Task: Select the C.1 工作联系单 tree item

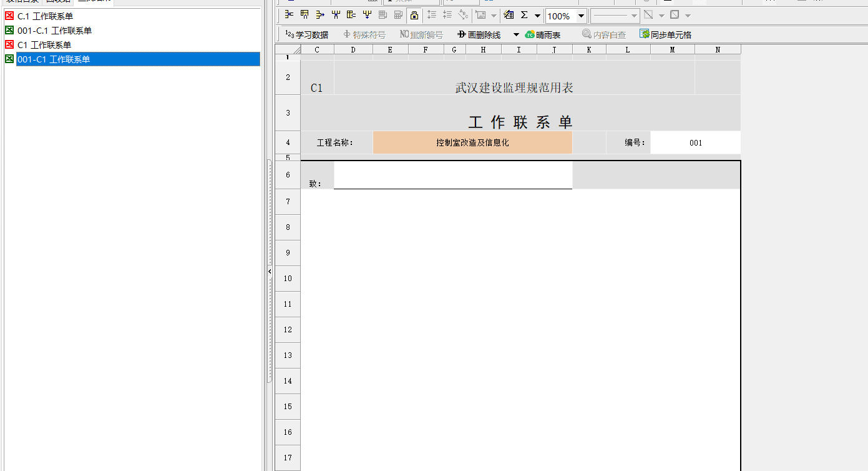Action: [x=45, y=16]
